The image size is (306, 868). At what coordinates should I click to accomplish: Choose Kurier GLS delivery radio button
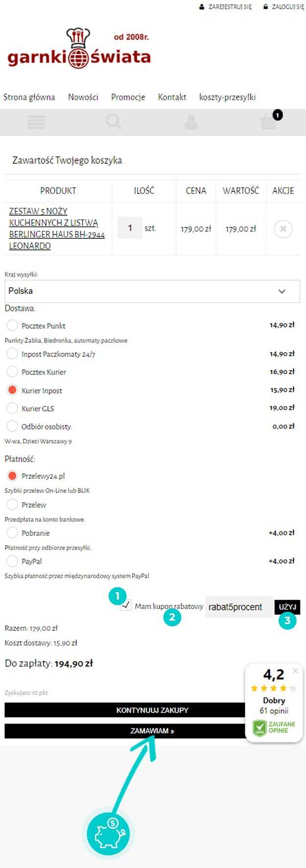(x=12, y=408)
